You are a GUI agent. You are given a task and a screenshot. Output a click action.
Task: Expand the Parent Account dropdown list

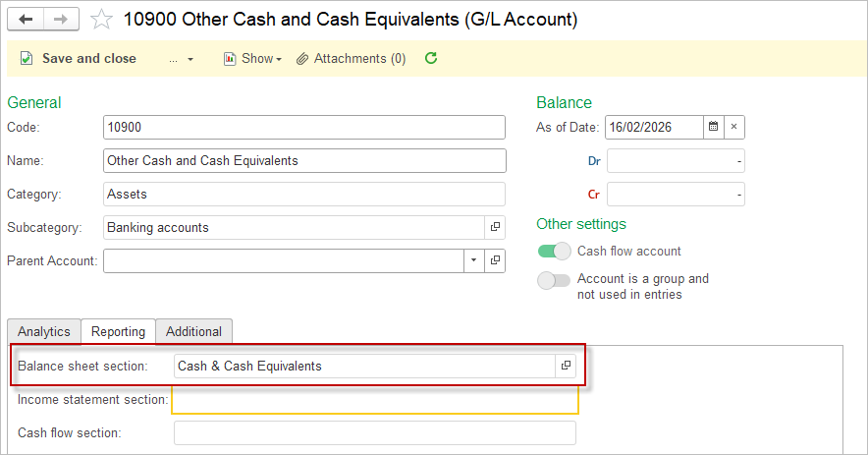(x=473, y=260)
